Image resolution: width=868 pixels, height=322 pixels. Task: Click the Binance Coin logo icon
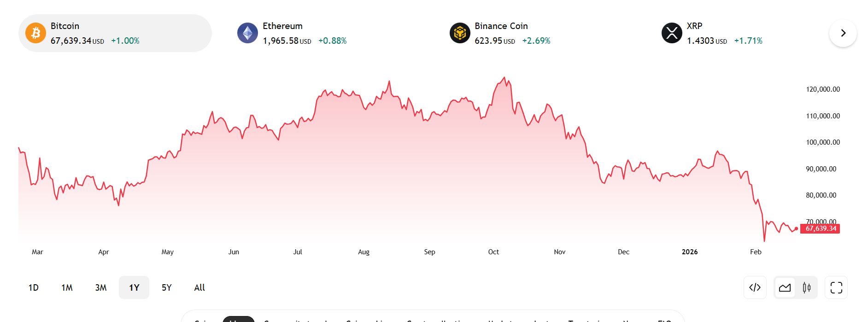pos(460,33)
